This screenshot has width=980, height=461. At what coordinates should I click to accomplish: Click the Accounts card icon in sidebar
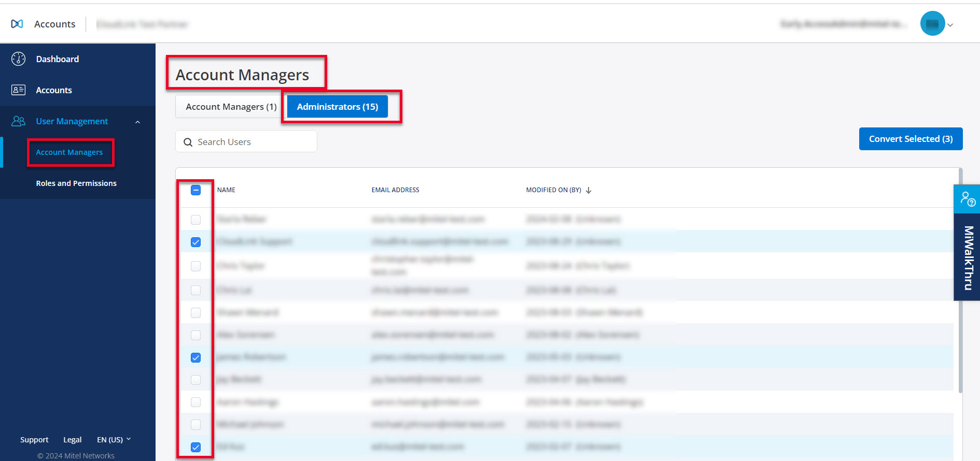click(18, 90)
